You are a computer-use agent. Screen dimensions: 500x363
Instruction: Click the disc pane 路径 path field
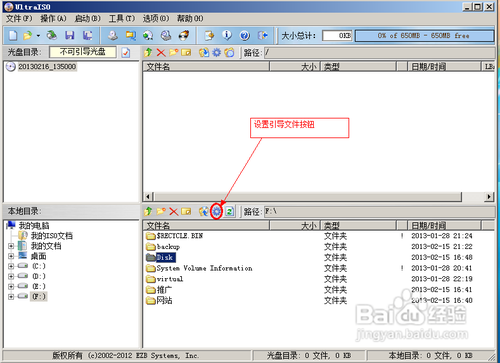point(380,53)
